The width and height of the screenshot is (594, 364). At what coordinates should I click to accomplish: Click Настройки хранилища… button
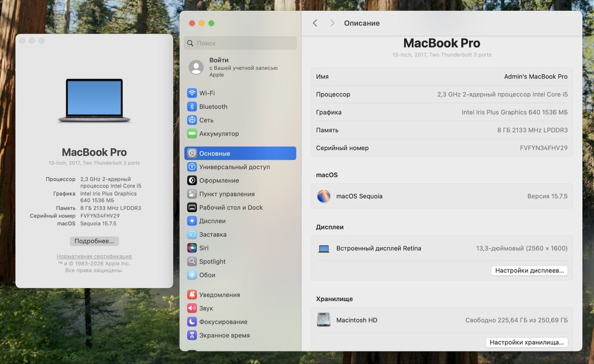point(526,343)
